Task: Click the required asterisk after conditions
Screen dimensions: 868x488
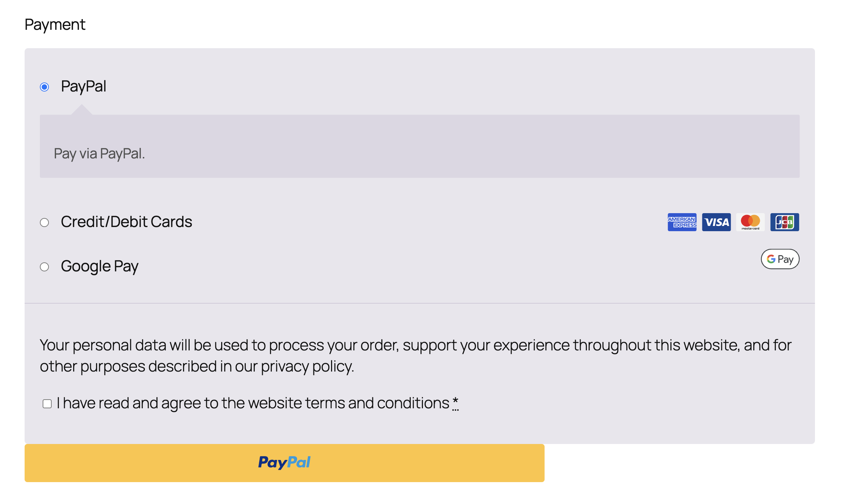Action: click(455, 403)
